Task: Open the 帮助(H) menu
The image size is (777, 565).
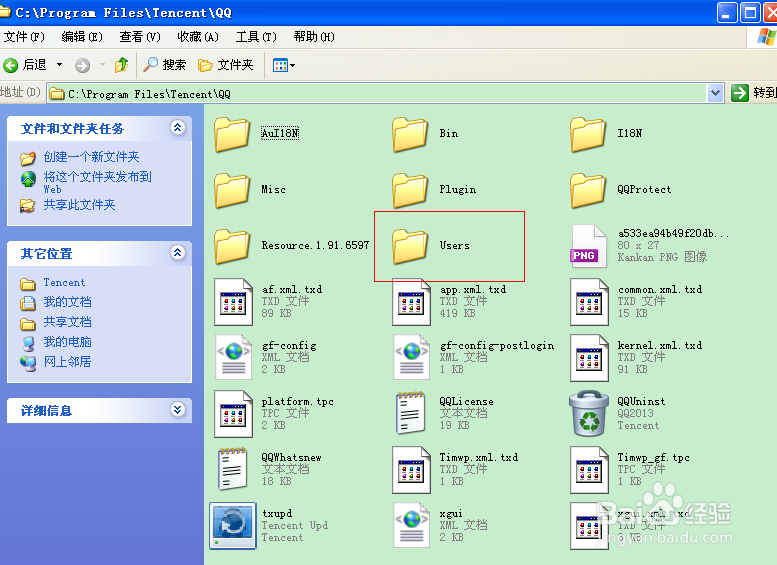Action: click(x=314, y=37)
